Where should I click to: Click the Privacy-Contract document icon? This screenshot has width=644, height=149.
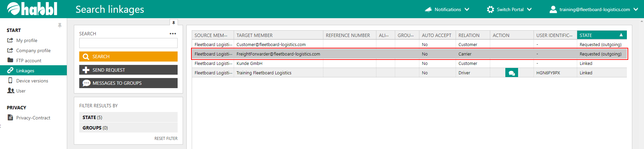coord(10,118)
